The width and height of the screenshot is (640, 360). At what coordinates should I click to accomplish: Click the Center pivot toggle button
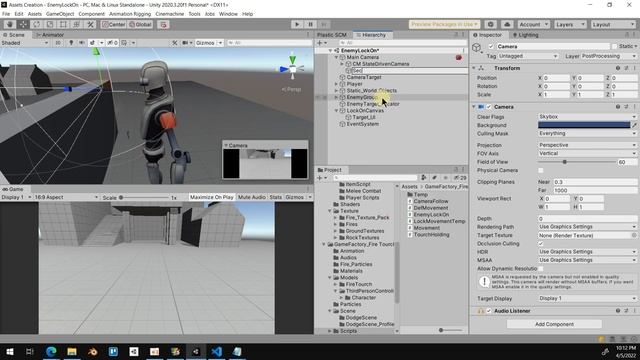[x=113, y=24]
